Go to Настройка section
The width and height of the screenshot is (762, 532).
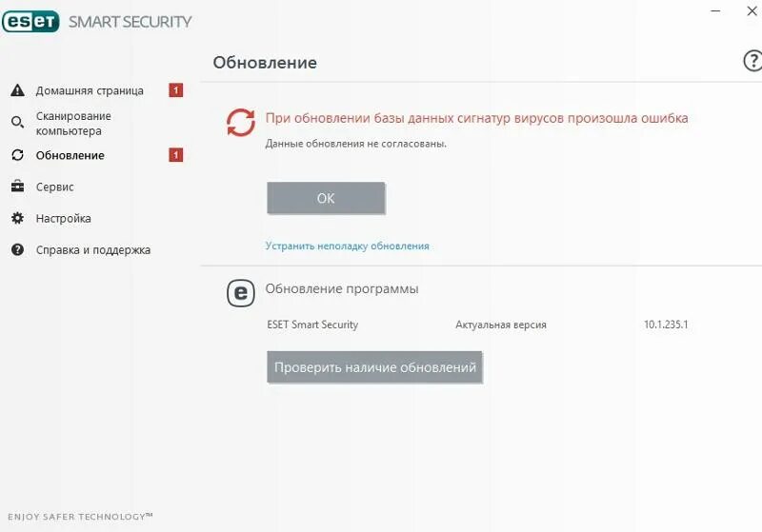(63, 219)
